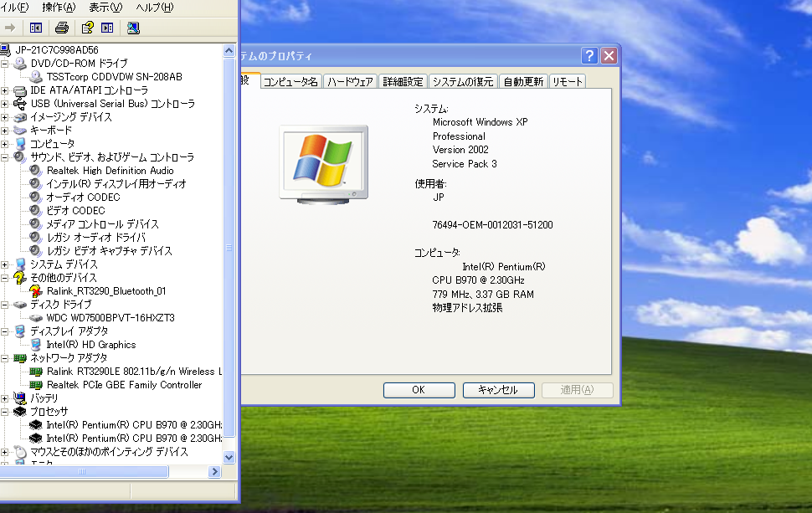The height and width of the screenshot is (513, 812).
Task: Select レガシ オーディオ ドライバ entry
Action: (95, 238)
